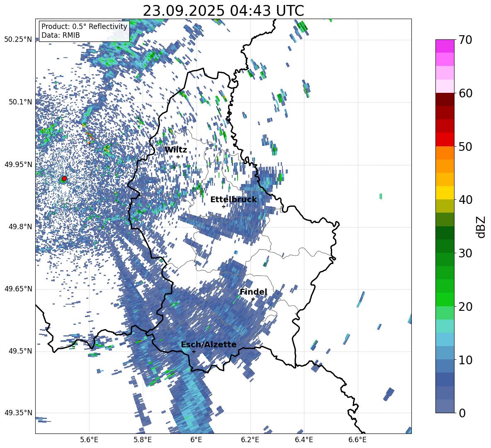Click the 6.2°E longitude tick label
Screen dimensions: 491x448
(x=250, y=440)
